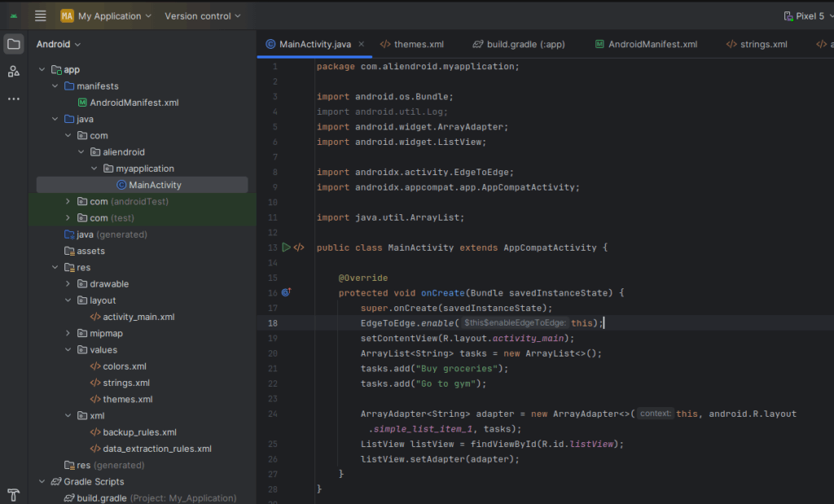
Task: Collapse the Gradle Scripts node
Action: [x=42, y=481]
